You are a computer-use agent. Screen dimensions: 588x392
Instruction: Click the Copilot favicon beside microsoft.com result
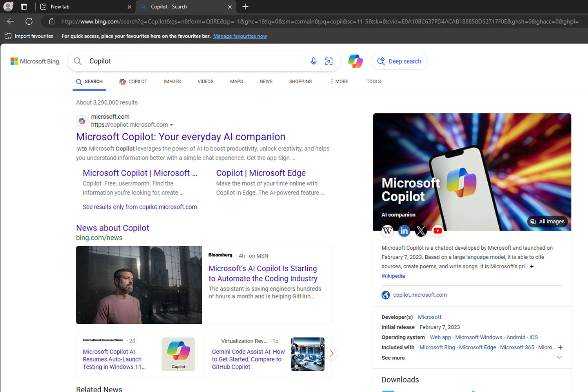82,121
